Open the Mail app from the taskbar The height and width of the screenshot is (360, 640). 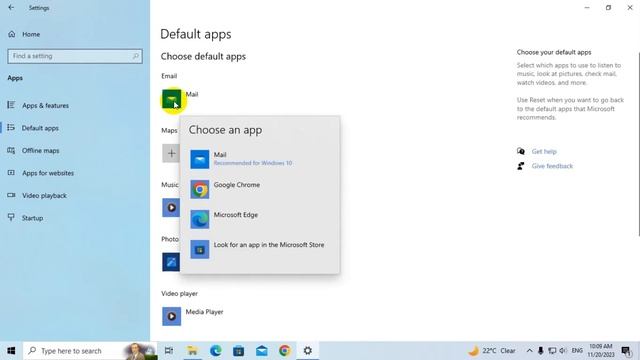click(x=262, y=351)
